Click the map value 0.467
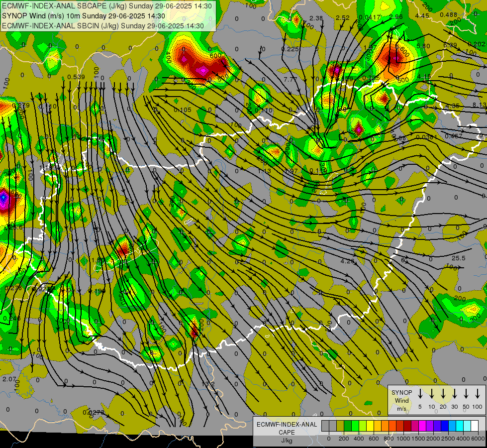The width and height of the screenshot is (487, 448). click(x=454, y=136)
